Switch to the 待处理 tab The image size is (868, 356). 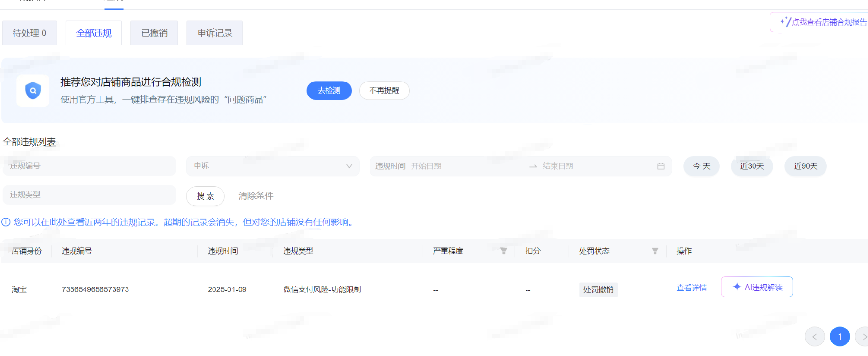[29, 33]
